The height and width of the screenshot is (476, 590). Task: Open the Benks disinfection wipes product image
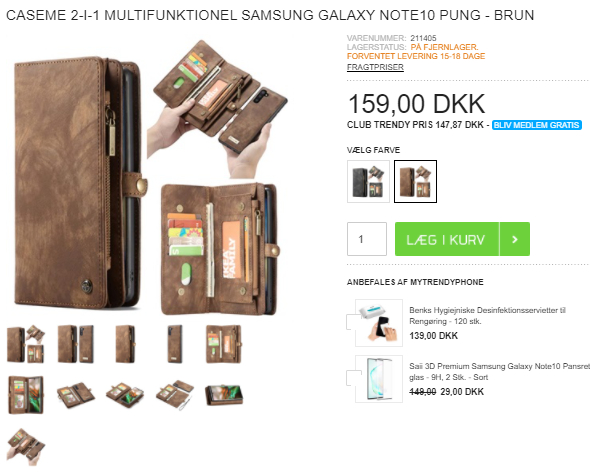(379, 323)
